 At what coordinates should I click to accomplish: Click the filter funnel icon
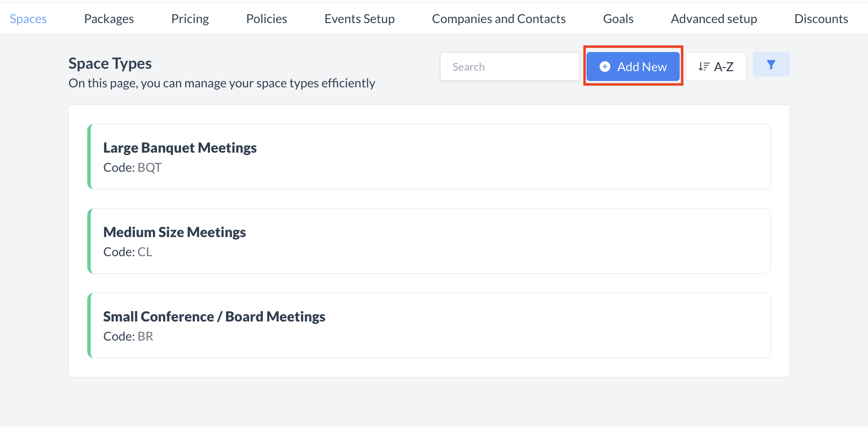[771, 65]
